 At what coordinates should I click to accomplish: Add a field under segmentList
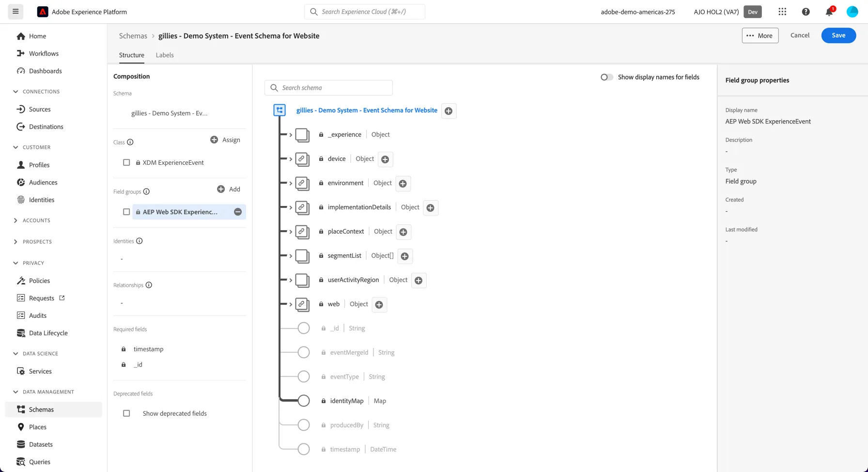point(404,256)
